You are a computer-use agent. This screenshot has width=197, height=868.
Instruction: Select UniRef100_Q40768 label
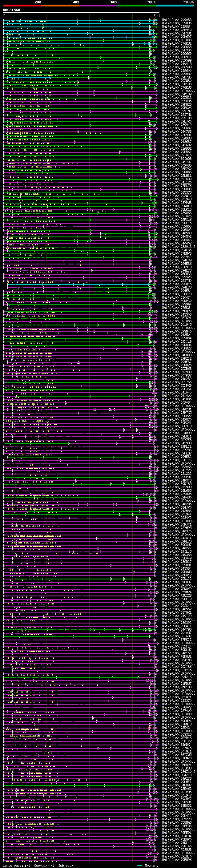click(x=177, y=131)
